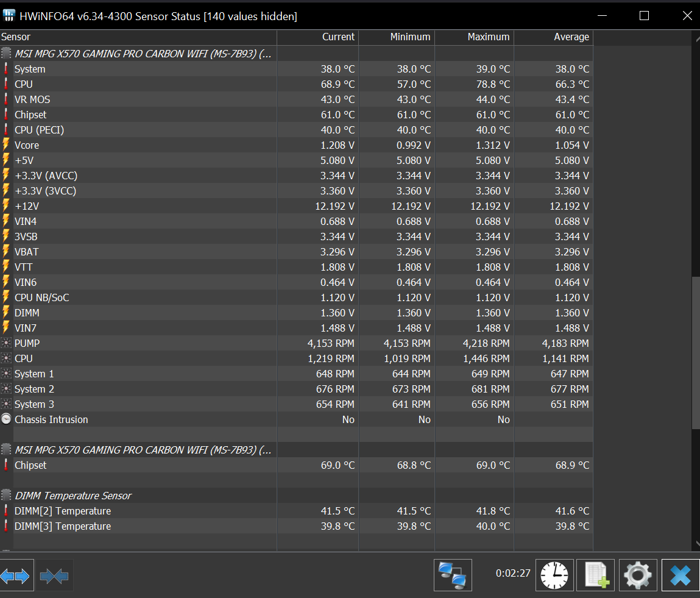Open sensor settings gear icon
Viewport: 700px width, 598px height.
637,575
